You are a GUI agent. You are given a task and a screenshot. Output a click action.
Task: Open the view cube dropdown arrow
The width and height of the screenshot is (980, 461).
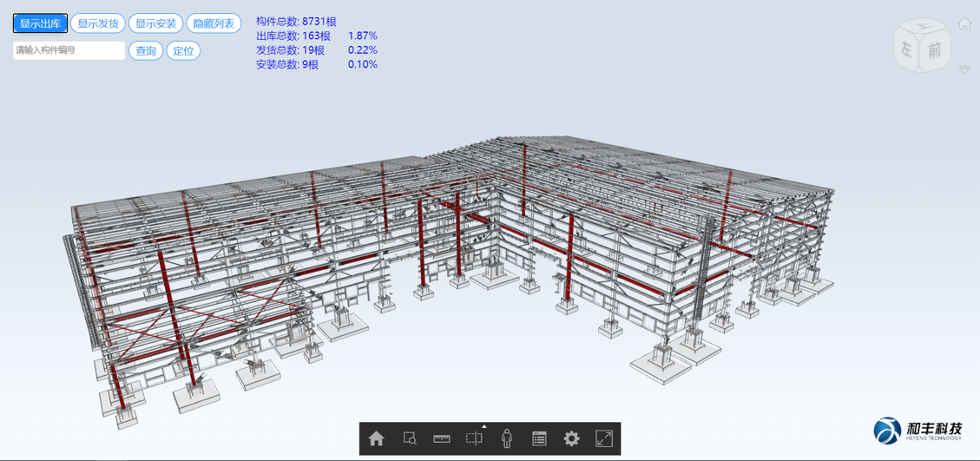tap(965, 69)
